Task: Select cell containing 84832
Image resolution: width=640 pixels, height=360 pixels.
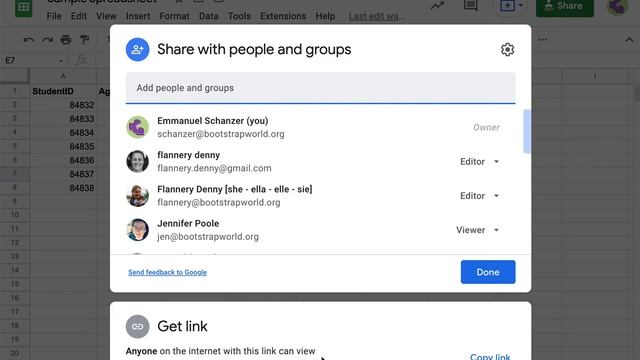Action: pyautogui.click(x=63, y=105)
